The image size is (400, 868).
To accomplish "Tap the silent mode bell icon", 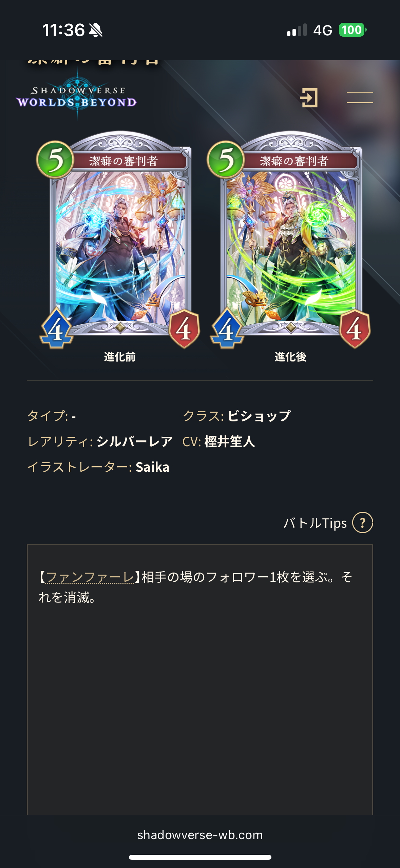I will pos(96,30).
